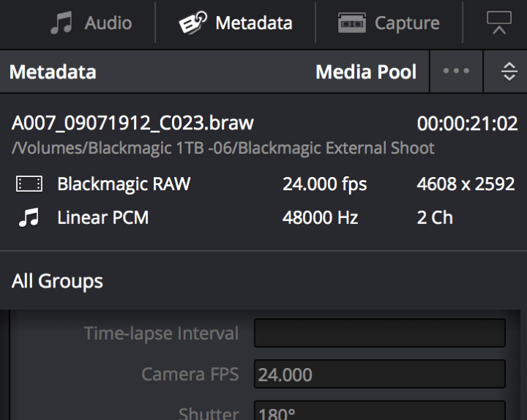
Task: Click the Capture tape deck icon
Action: (x=352, y=23)
